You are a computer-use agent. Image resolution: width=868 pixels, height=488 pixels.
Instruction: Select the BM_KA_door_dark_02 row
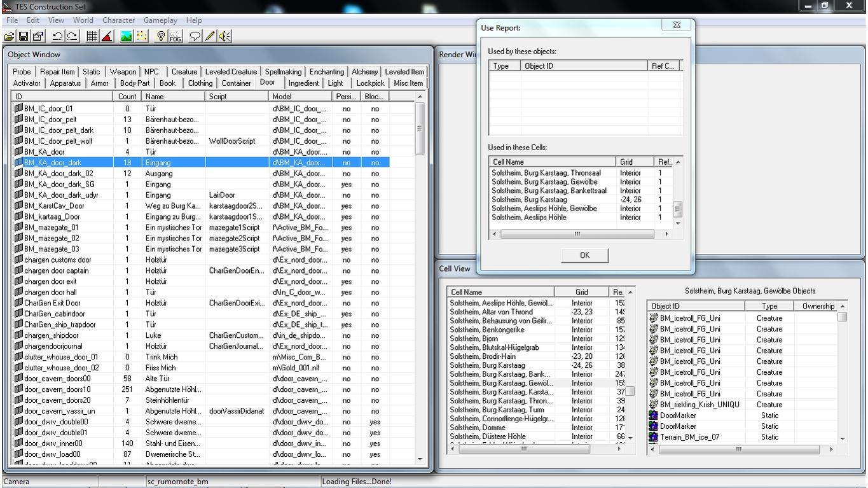[59, 174]
